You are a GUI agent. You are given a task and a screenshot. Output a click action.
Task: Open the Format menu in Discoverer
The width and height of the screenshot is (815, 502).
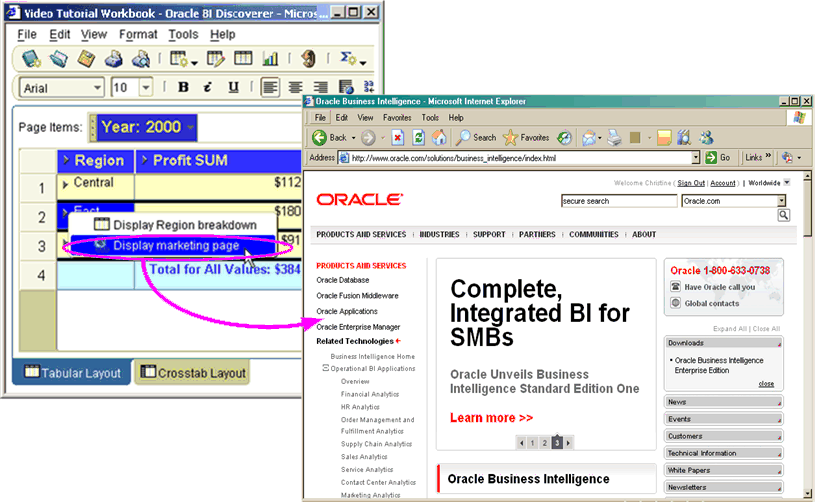tap(138, 34)
